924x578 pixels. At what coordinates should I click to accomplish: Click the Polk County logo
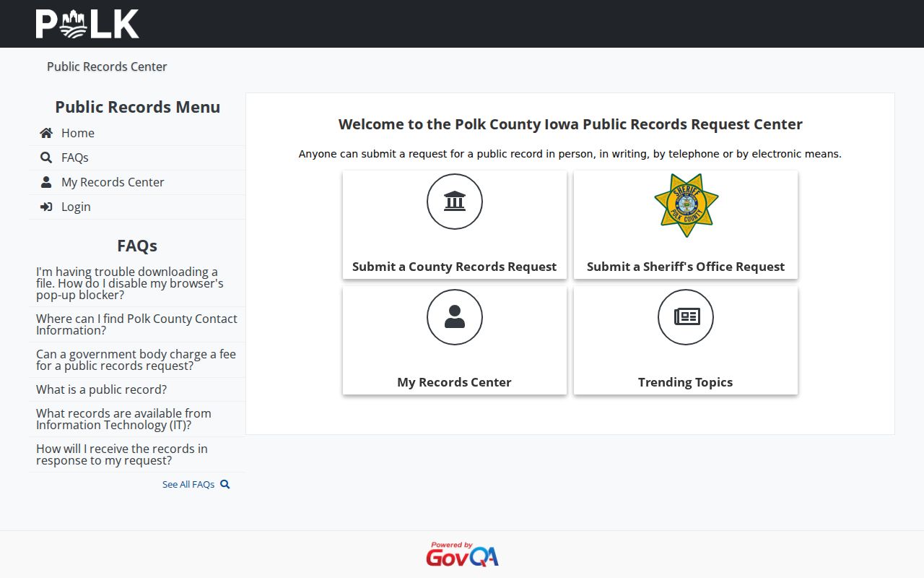coord(87,24)
